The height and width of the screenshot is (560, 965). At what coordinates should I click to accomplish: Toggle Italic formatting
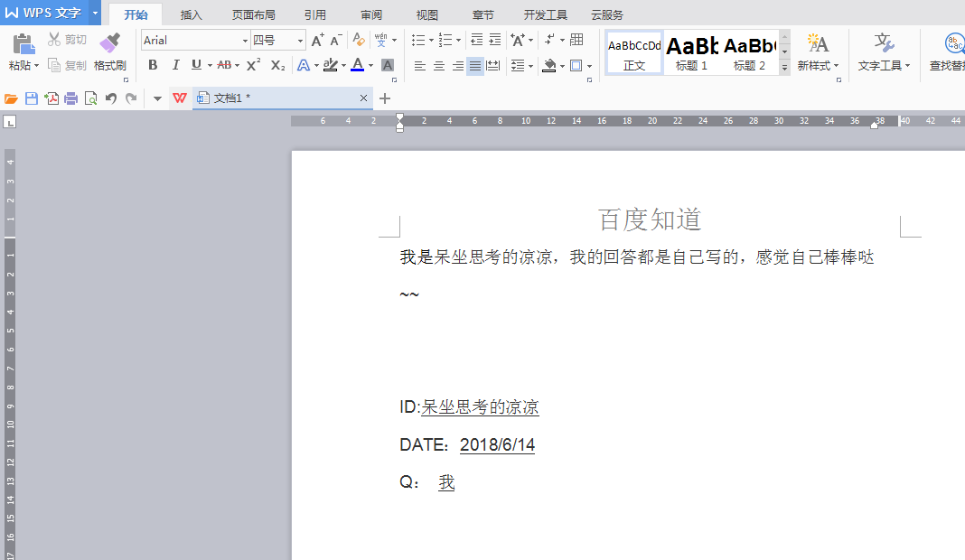[175, 65]
